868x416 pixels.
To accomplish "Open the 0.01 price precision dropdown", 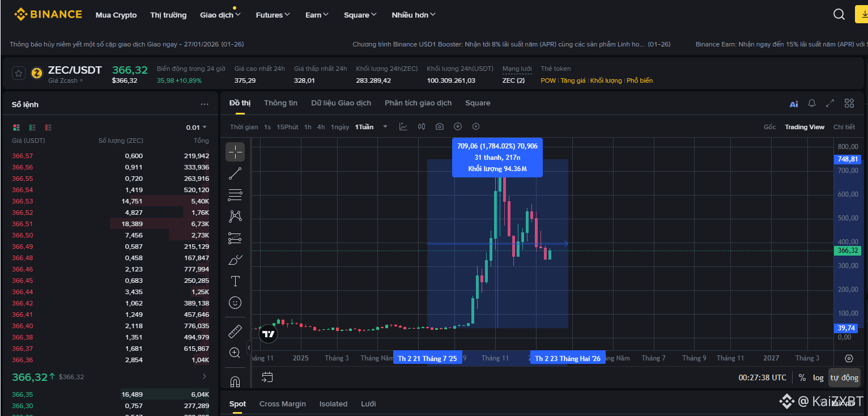I will (x=197, y=128).
